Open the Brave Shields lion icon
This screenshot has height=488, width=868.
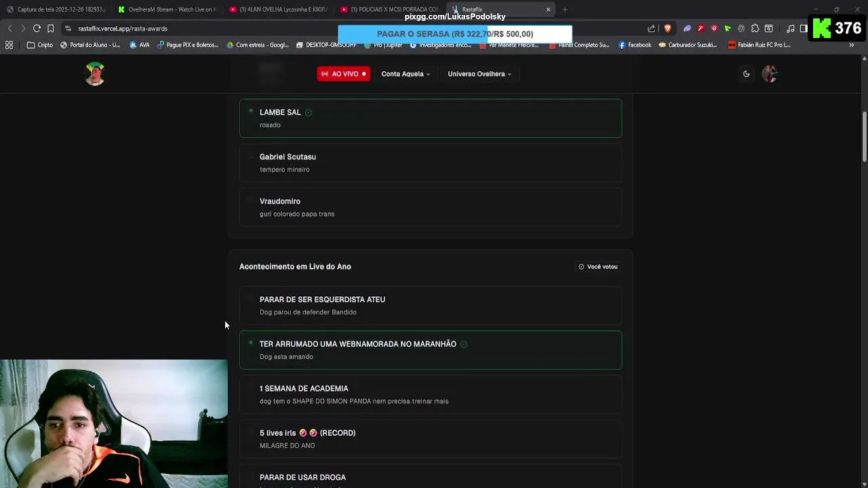[667, 28]
